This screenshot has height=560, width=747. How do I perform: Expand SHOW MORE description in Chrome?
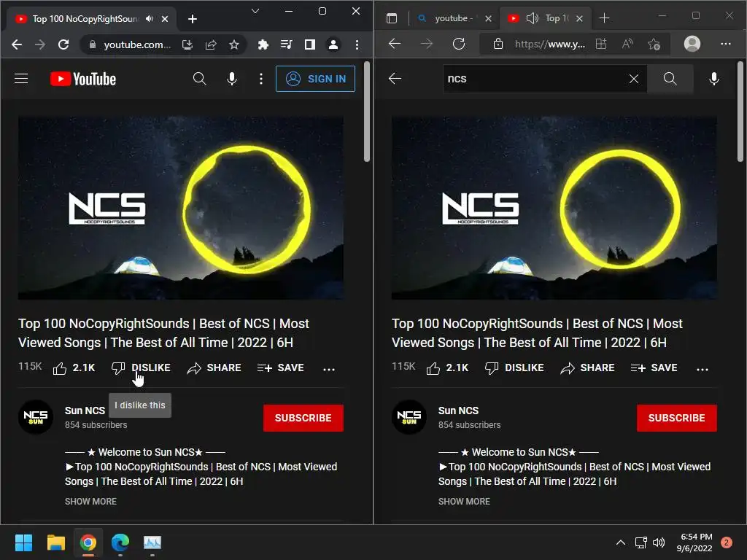point(90,502)
